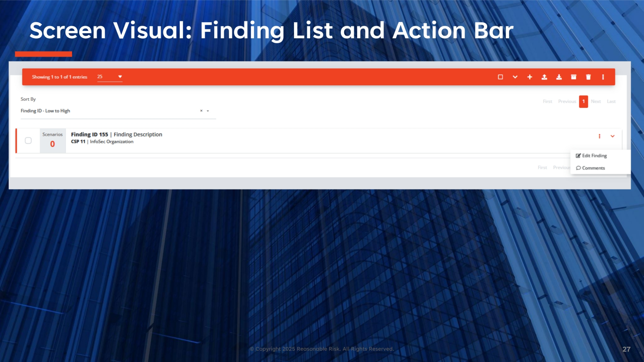Click the Scenarios 0 count box
Image resolution: width=644 pixels, height=362 pixels.
pos(53,141)
